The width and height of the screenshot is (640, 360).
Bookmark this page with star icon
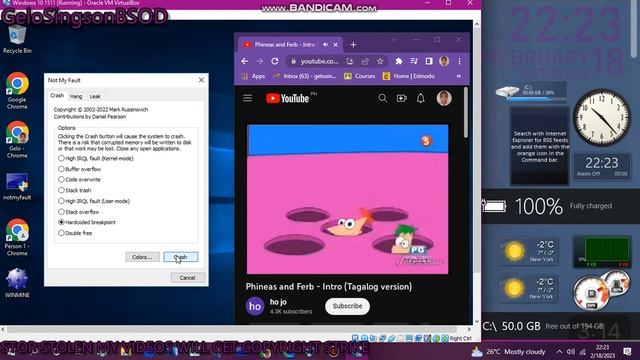point(380,61)
